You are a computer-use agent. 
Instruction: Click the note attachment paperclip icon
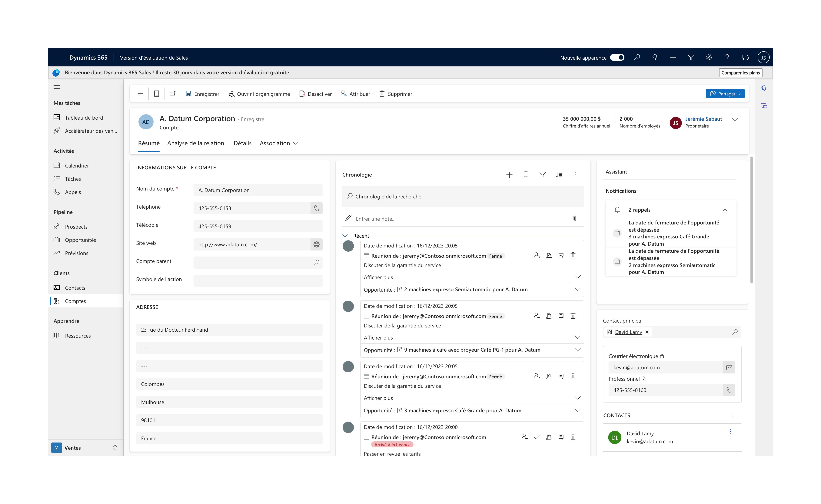point(575,218)
